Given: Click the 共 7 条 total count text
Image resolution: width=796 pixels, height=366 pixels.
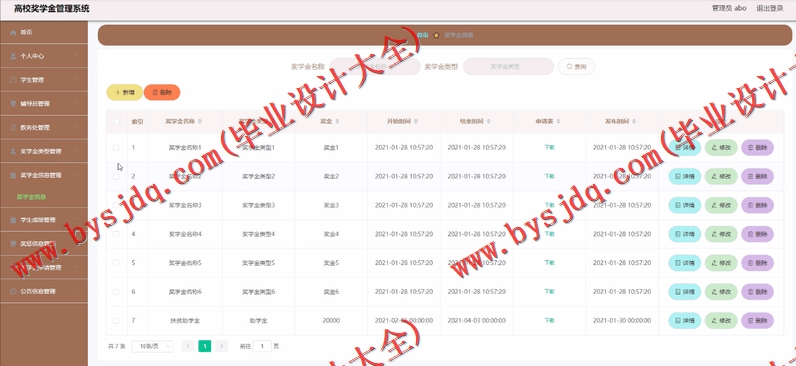Looking at the screenshot, I should point(117,347).
